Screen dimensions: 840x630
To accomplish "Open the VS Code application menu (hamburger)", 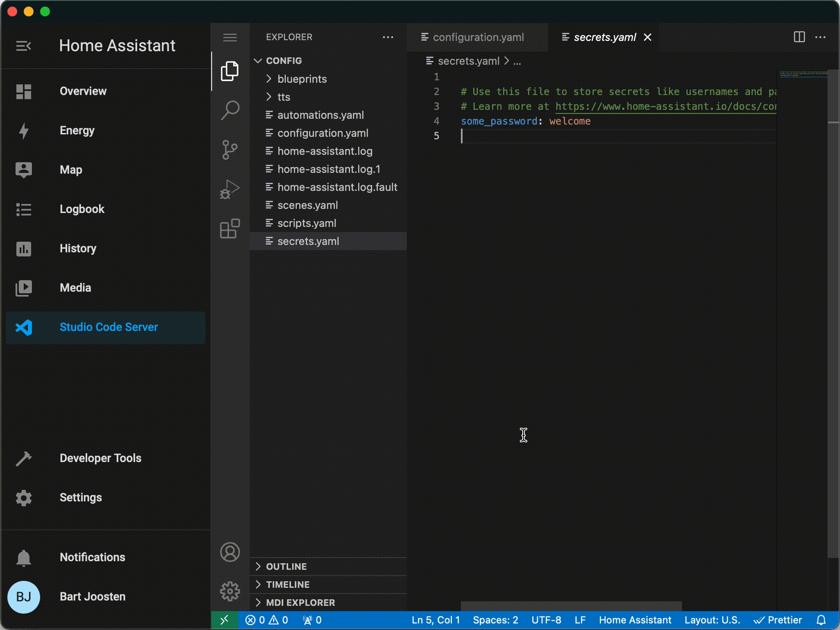I will (230, 38).
